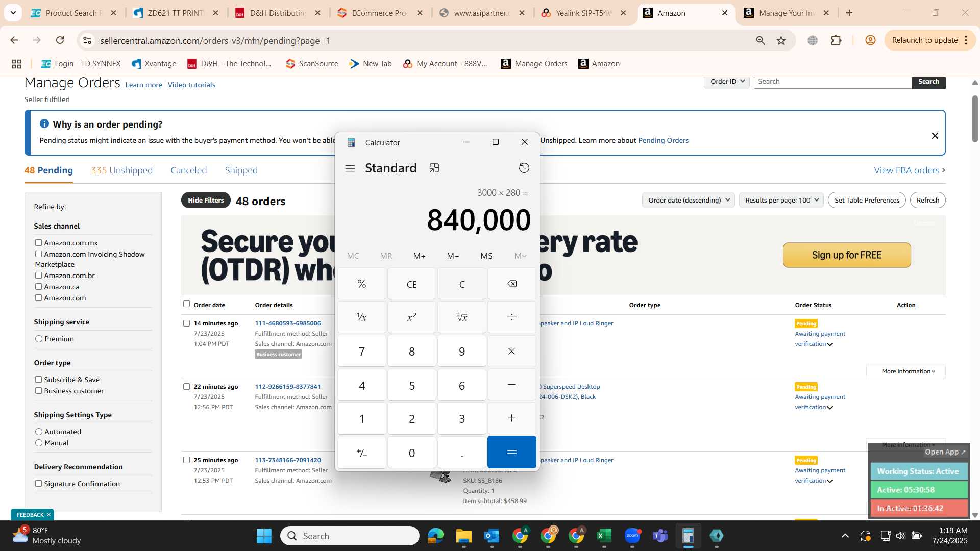The image size is (980, 551).
Task: Click Hide Filters button
Action: click(206, 200)
